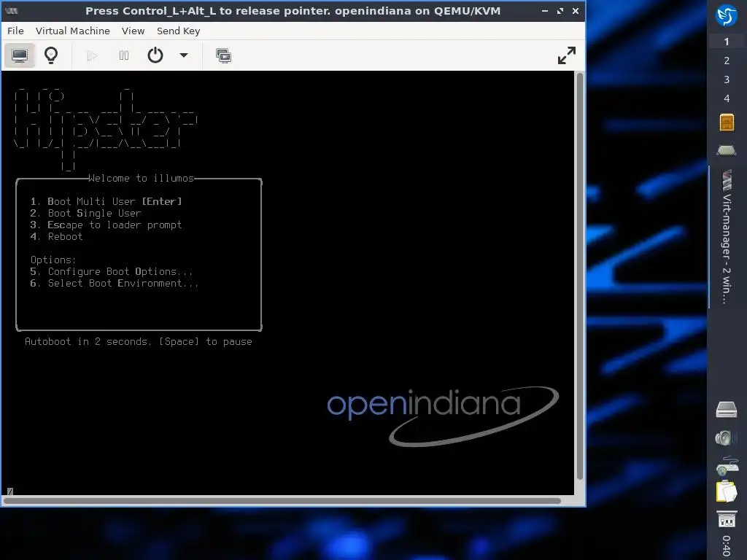The height and width of the screenshot is (560, 747).
Task: Show virtual hardware details (lightbulb icon)
Action: click(x=51, y=55)
